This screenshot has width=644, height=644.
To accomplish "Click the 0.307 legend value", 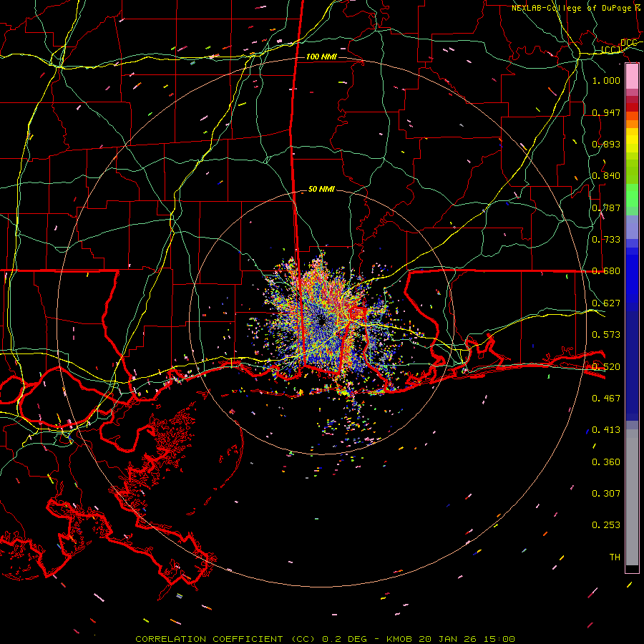I will 606,493.
